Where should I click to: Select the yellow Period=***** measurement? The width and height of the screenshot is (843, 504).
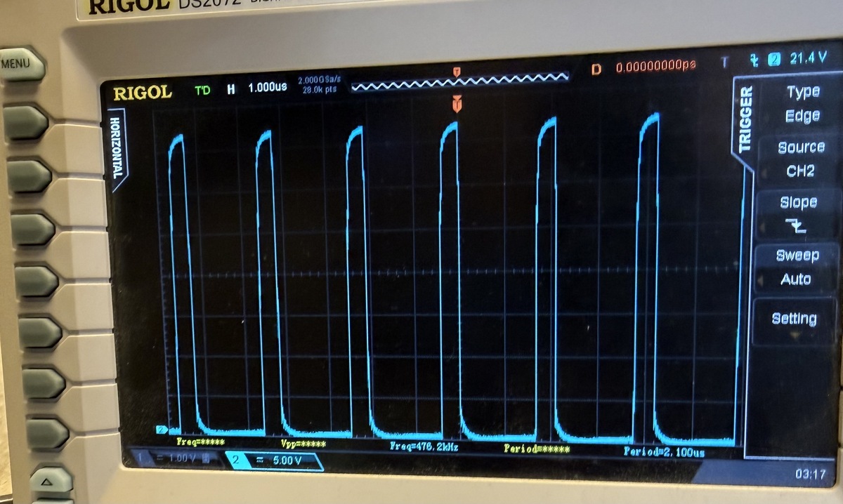point(536,449)
